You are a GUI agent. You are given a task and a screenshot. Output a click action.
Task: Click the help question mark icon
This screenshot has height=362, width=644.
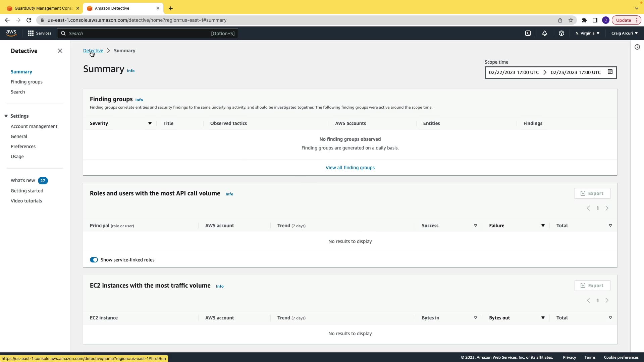(x=561, y=33)
